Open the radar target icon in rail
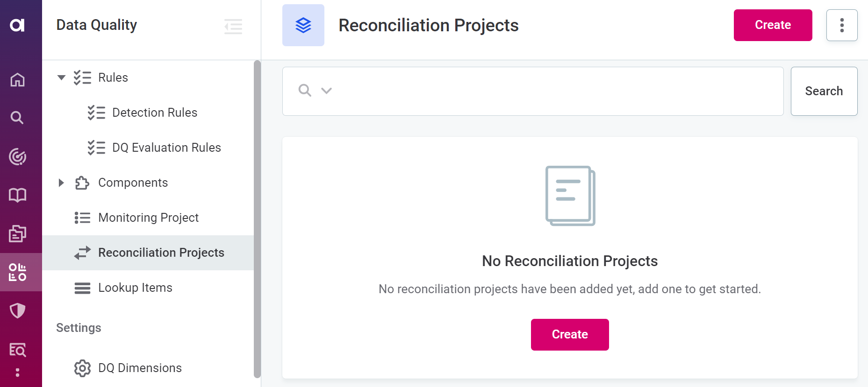868x387 pixels. point(17,157)
